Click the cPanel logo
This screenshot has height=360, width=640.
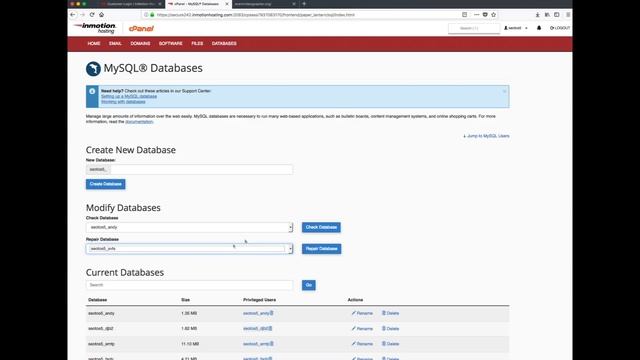(x=141, y=29)
